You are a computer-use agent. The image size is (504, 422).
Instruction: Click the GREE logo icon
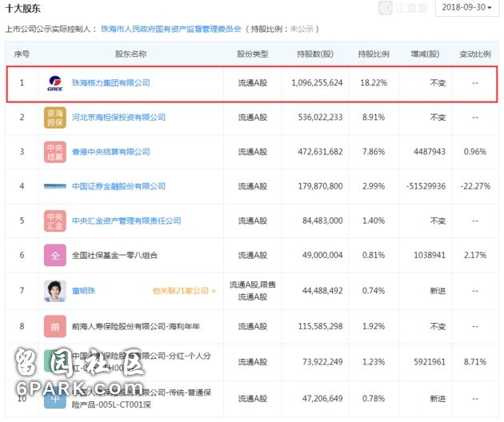click(54, 83)
